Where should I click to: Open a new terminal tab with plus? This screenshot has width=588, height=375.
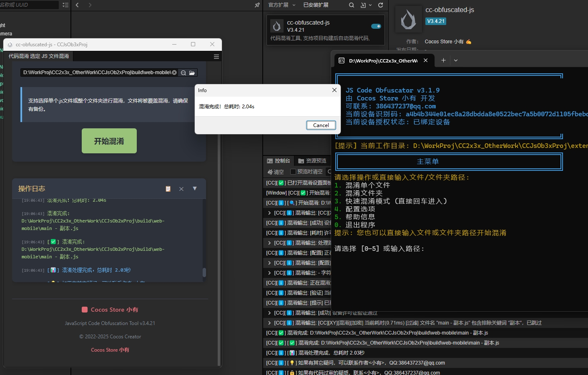click(443, 60)
